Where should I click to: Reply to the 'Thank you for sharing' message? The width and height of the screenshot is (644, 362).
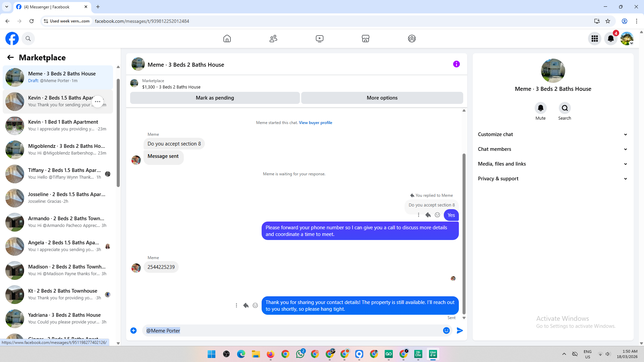246,305
